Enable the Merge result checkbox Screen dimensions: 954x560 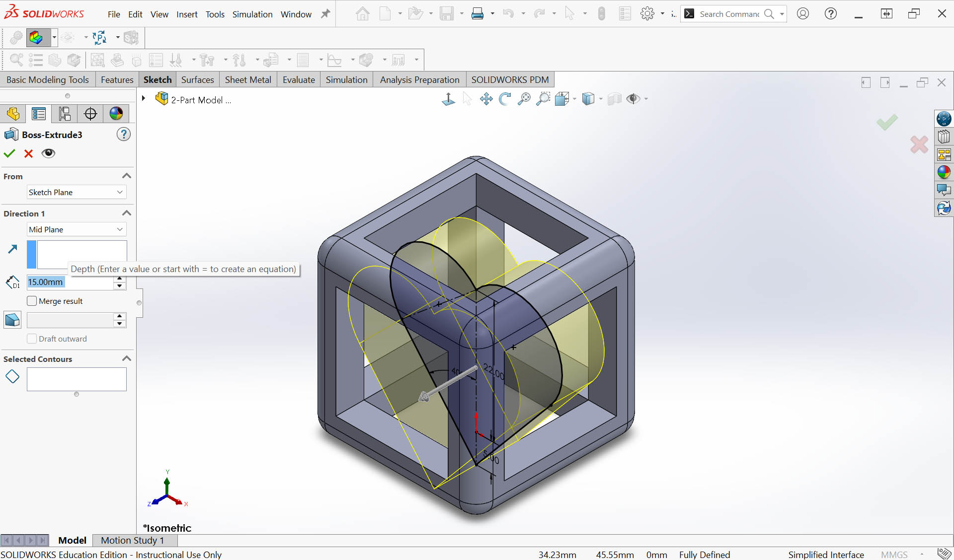[32, 301]
